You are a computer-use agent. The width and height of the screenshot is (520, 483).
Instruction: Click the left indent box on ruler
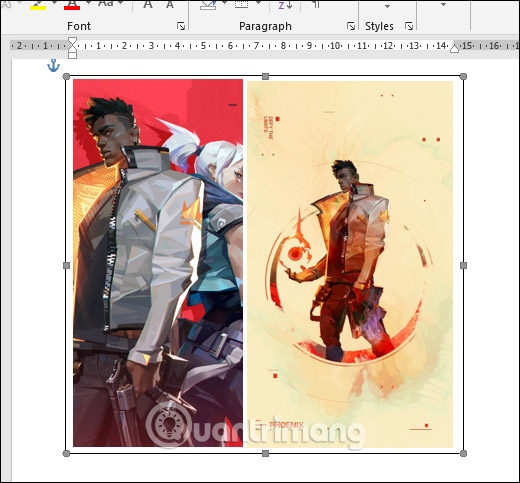point(72,55)
